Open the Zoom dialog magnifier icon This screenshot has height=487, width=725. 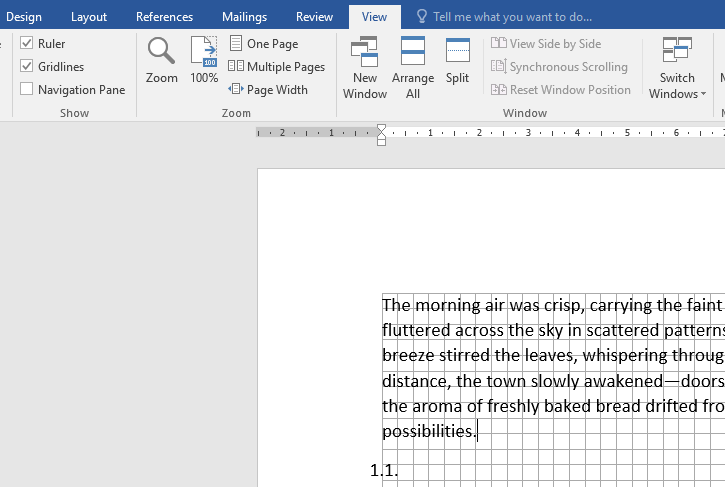[x=161, y=60]
